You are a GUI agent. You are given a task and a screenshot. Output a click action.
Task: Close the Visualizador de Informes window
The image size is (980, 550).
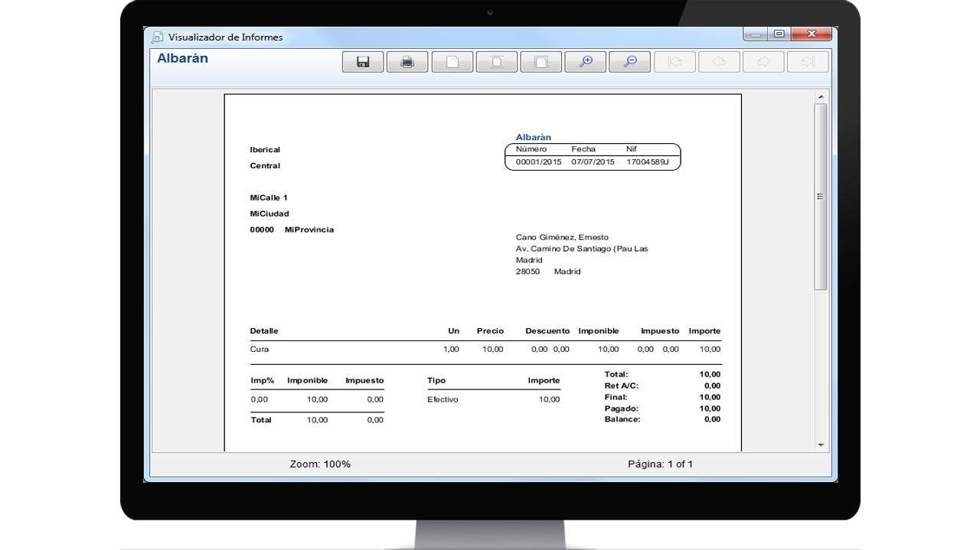point(812,34)
